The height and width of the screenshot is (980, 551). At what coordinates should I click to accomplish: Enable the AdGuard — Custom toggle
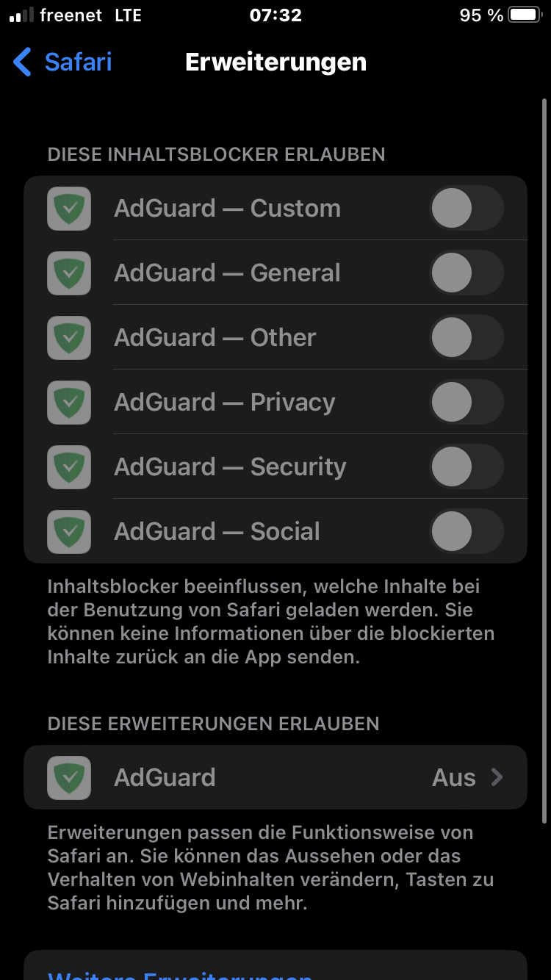click(467, 209)
